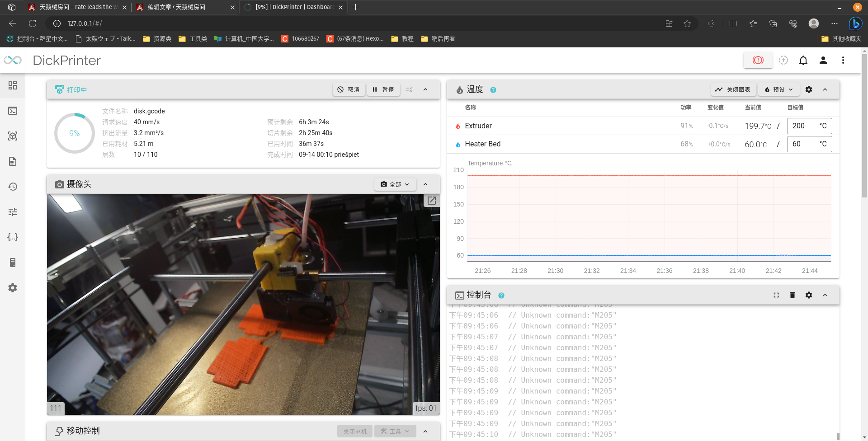Screen dimensions: 868x441
Task: Click the Extruder target temperature field
Action: 803,126
